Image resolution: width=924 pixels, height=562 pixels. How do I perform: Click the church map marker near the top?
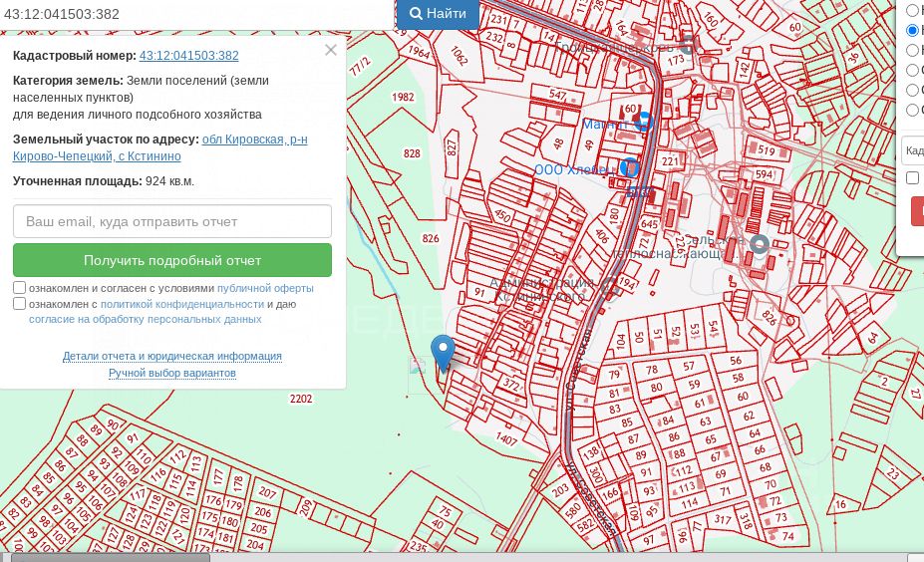tap(687, 45)
